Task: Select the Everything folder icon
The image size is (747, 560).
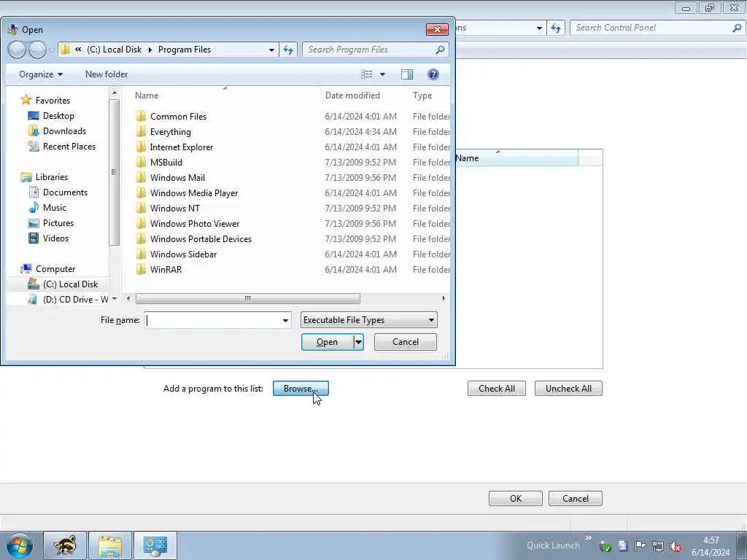Action: 141,131
